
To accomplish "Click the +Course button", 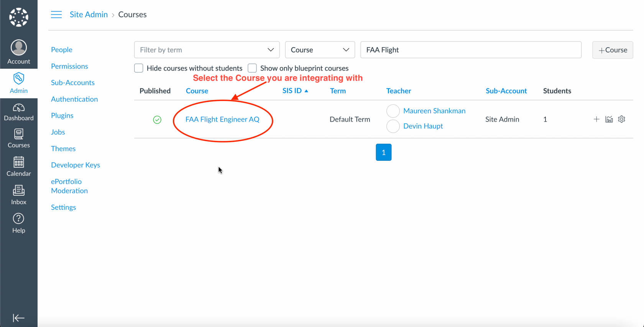I will coord(613,50).
